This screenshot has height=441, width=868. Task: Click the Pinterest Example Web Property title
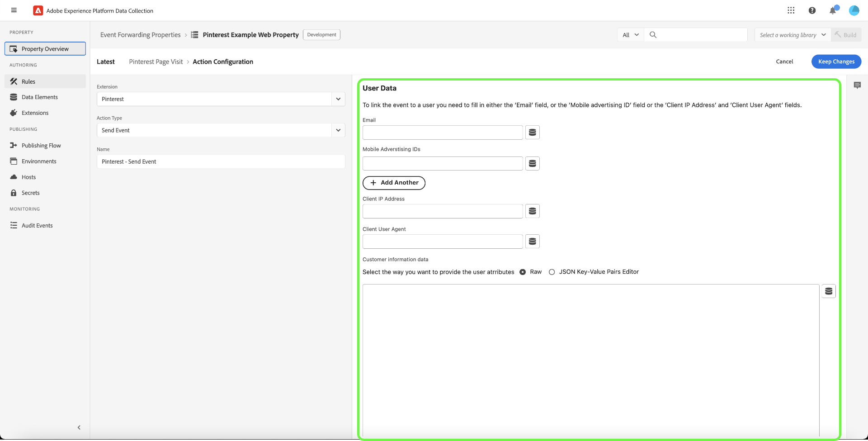[x=251, y=35]
